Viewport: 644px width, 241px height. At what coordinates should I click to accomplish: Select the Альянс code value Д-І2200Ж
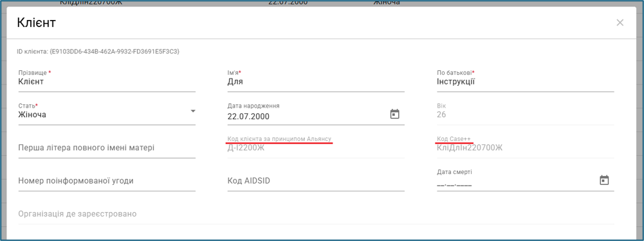[x=246, y=148]
